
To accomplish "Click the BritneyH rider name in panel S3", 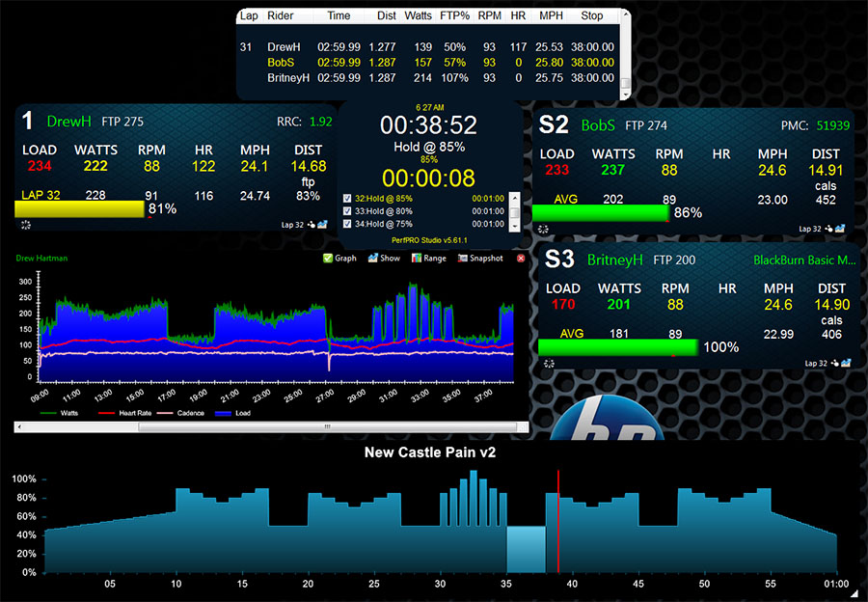I will click(x=615, y=260).
